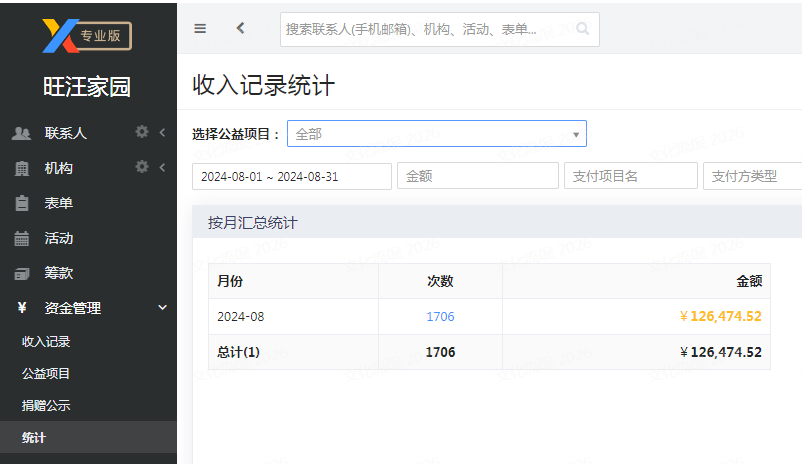Open 联系人 settings gear

coord(142,132)
